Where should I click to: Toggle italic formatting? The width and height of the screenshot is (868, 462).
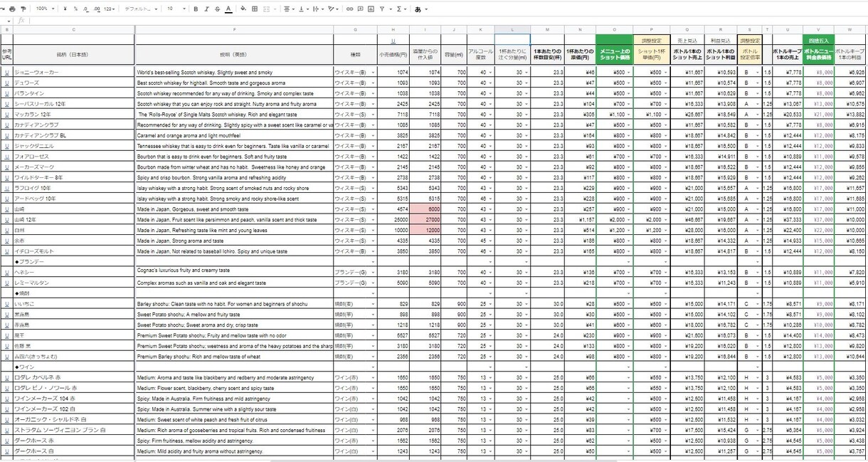pyautogui.click(x=206, y=9)
